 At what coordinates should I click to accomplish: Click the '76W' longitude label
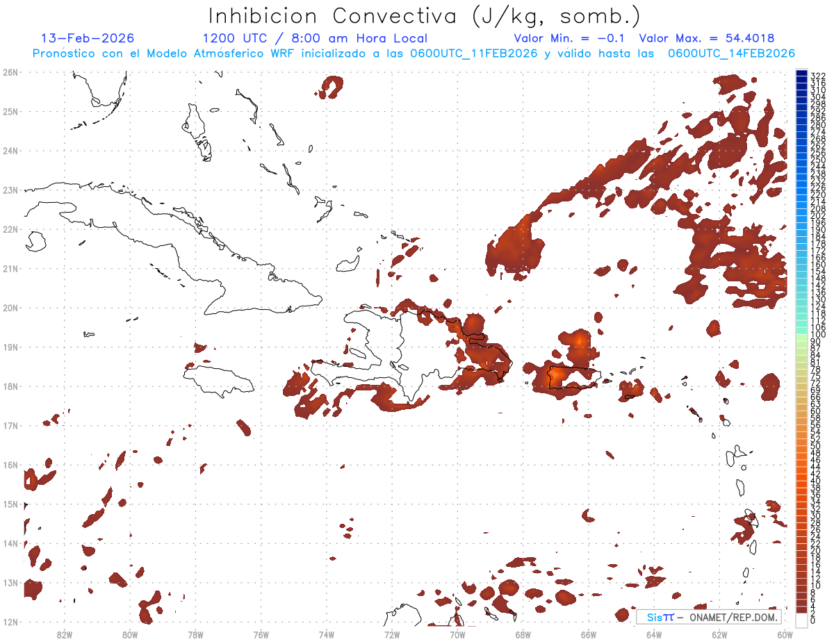[261, 634]
